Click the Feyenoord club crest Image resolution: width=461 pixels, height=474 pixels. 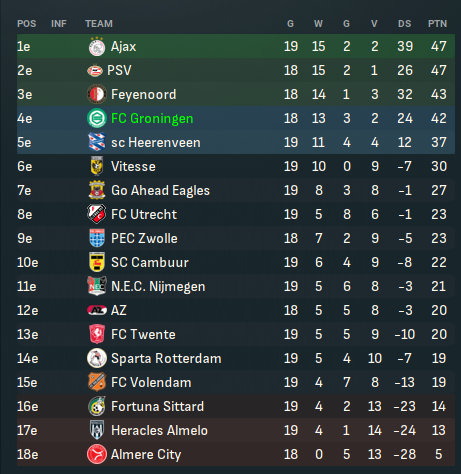coord(97,94)
